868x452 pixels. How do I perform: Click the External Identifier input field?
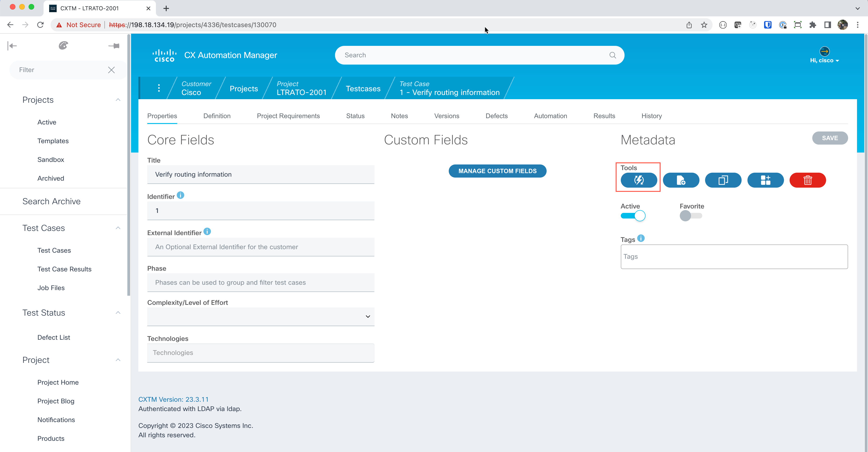261,247
